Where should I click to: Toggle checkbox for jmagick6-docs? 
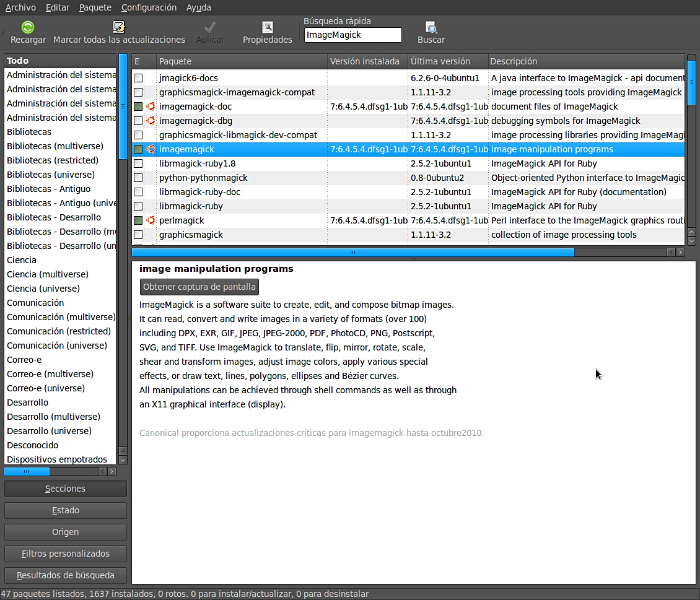(x=138, y=78)
